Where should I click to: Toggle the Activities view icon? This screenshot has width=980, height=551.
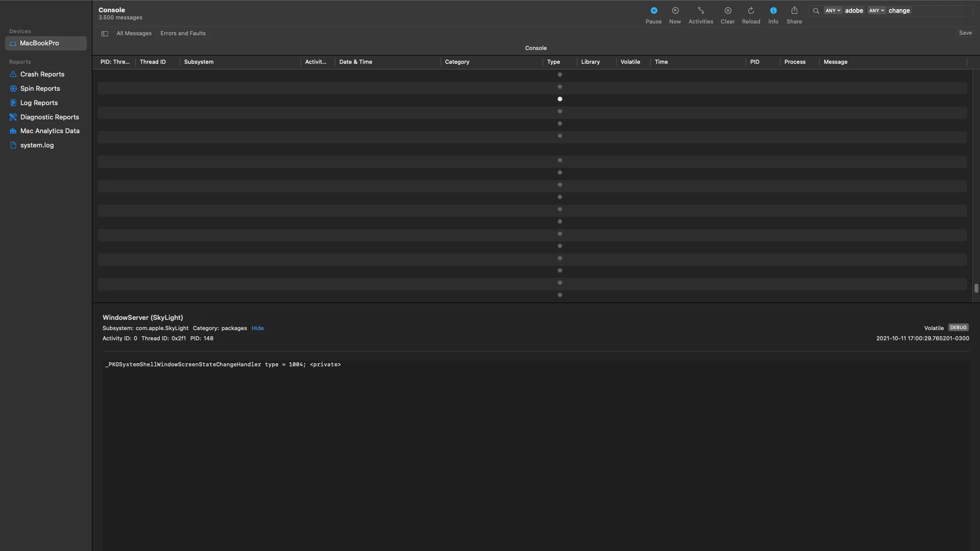pos(700,11)
